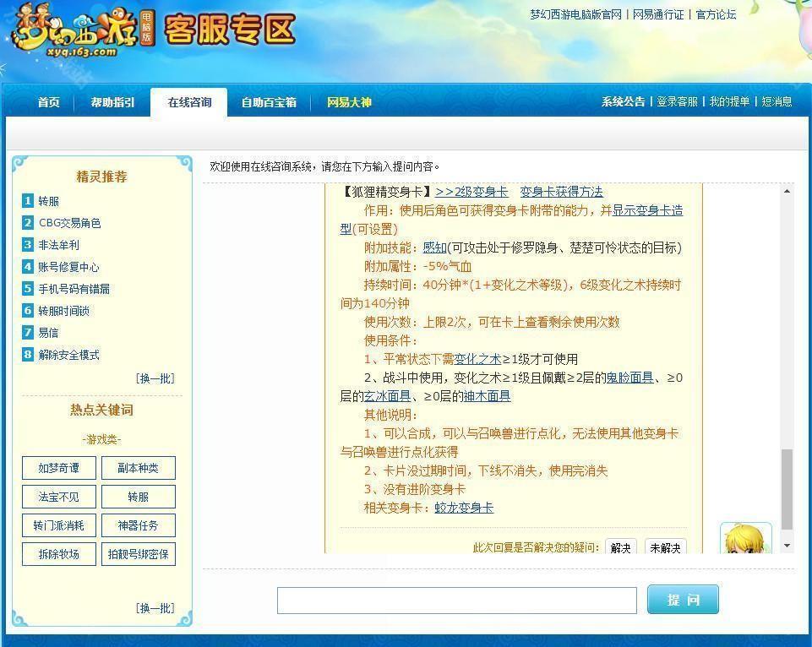The image size is (812, 647).
Task: Click chat scrollbar up arrow
Action: point(787,192)
